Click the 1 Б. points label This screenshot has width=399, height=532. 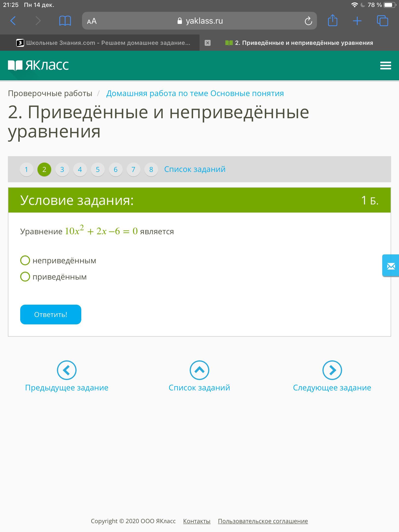(370, 200)
